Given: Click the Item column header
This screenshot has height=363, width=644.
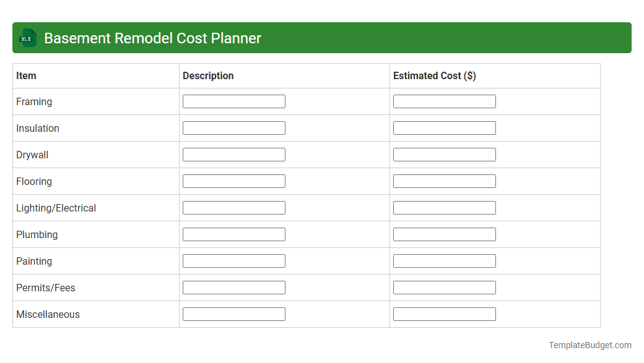Looking at the screenshot, I should [x=26, y=75].
